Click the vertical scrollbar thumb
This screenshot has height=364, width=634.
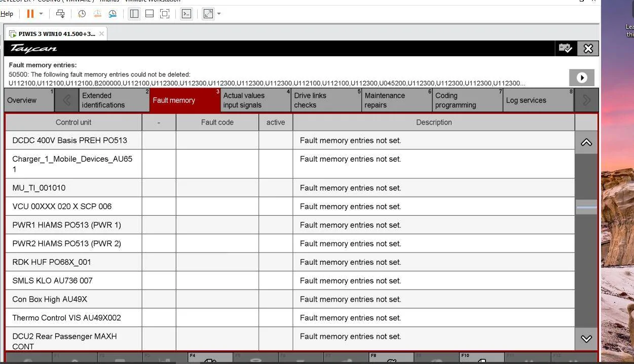[x=586, y=207]
